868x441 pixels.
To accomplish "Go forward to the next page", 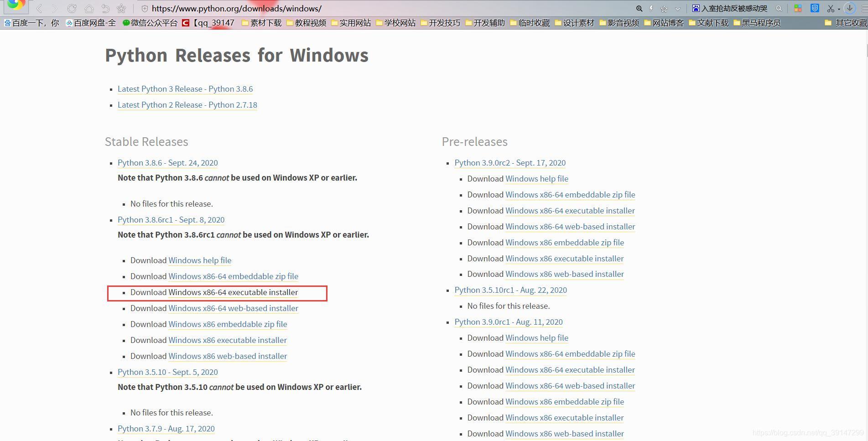I will (x=55, y=9).
